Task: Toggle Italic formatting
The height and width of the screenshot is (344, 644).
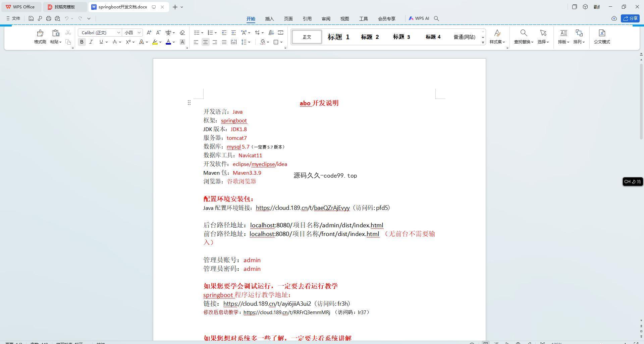Action: click(x=91, y=42)
